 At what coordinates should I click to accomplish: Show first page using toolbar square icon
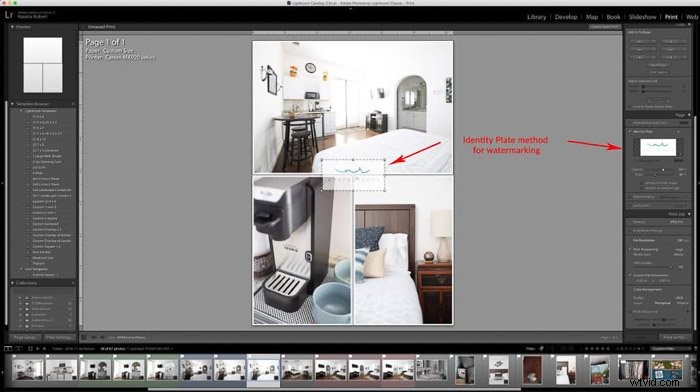(84, 338)
